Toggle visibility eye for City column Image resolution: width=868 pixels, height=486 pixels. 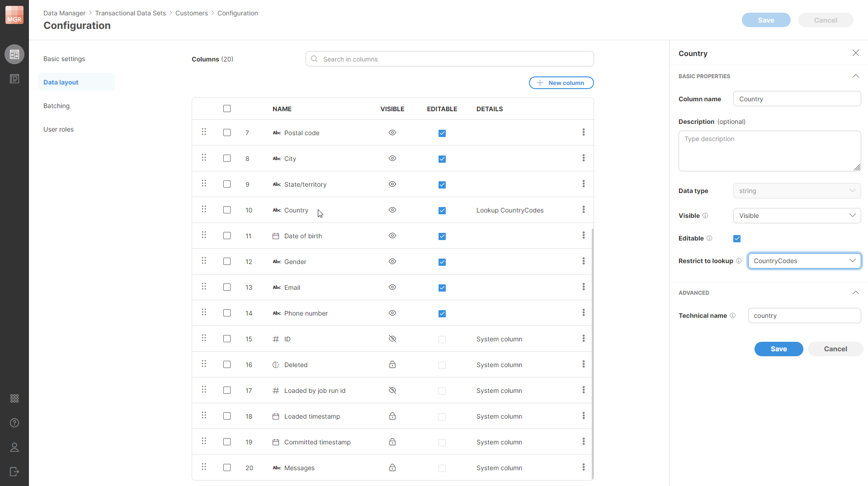coord(392,158)
